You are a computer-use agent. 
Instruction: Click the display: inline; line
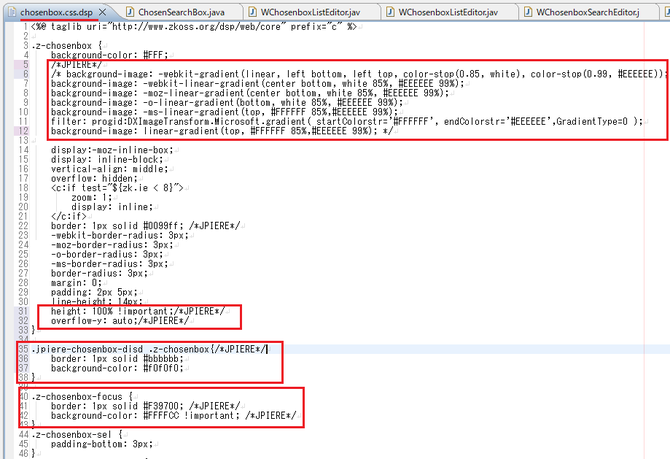click(x=112, y=207)
